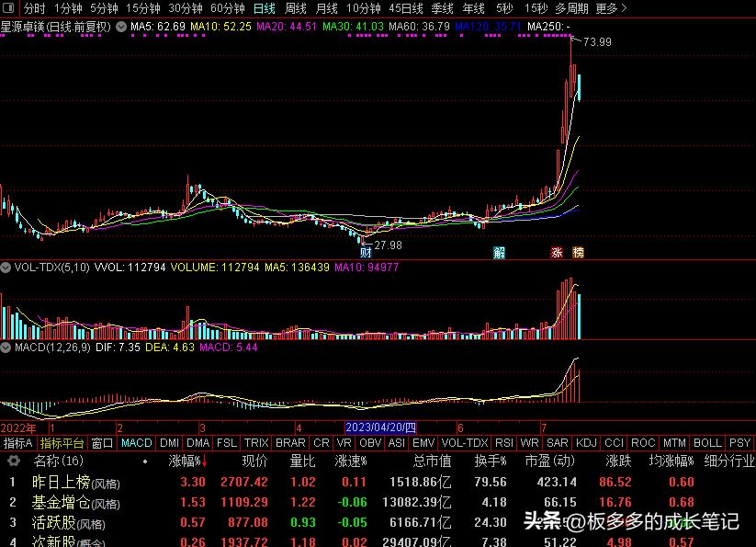Show the DMI indicator
Viewport: 756px width, 547px height.
pos(168,442)
